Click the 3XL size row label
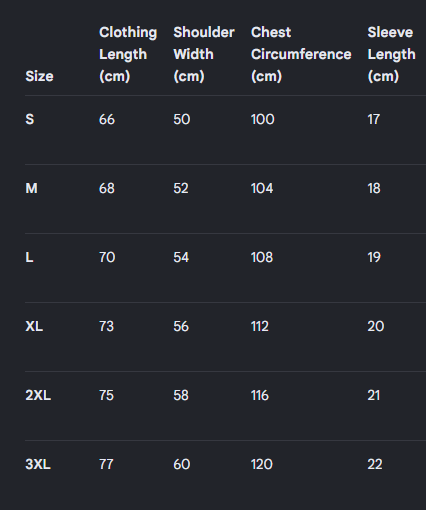Image resolution: width=426 pixels, height=510 pixels. pos(38,464)
